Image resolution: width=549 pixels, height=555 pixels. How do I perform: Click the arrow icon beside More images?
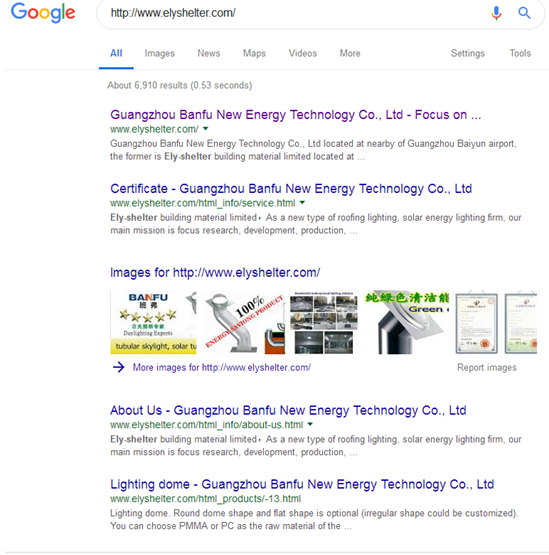(119, 367)
